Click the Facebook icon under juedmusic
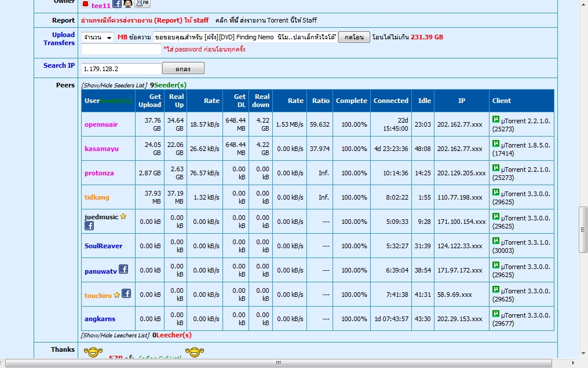Viewport: 588px width, 368px height. tap(89, 226)
